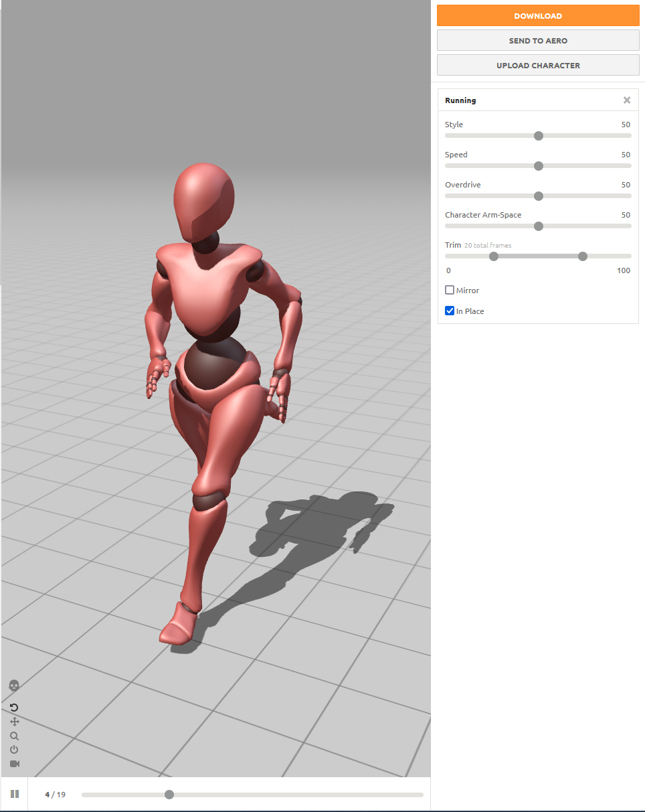Select the pan camera tool icon
The height and width of the screenshot is (812, 645).
click(x=14, y=722)
